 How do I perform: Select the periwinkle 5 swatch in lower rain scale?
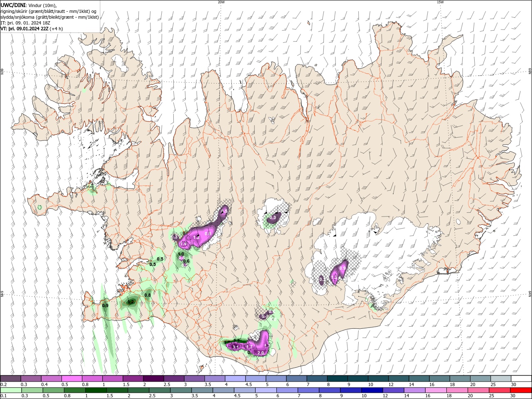(266, 390)
